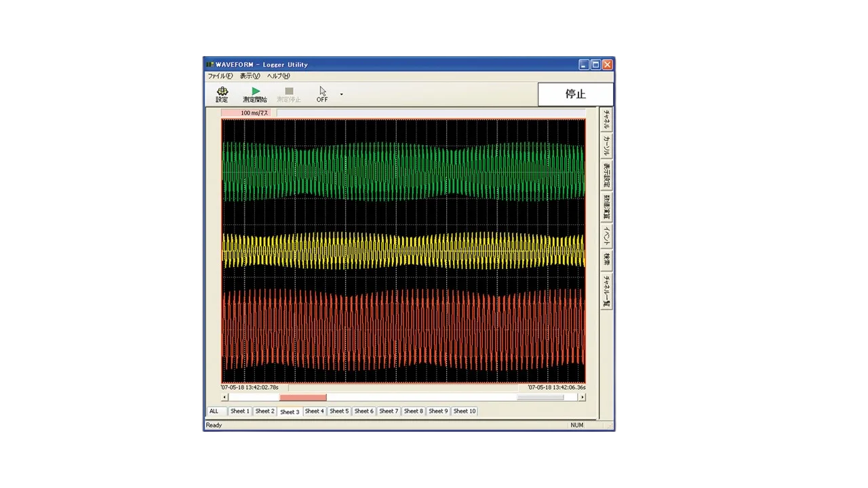Open the 表示(V) menu

[x=250, y=76]
